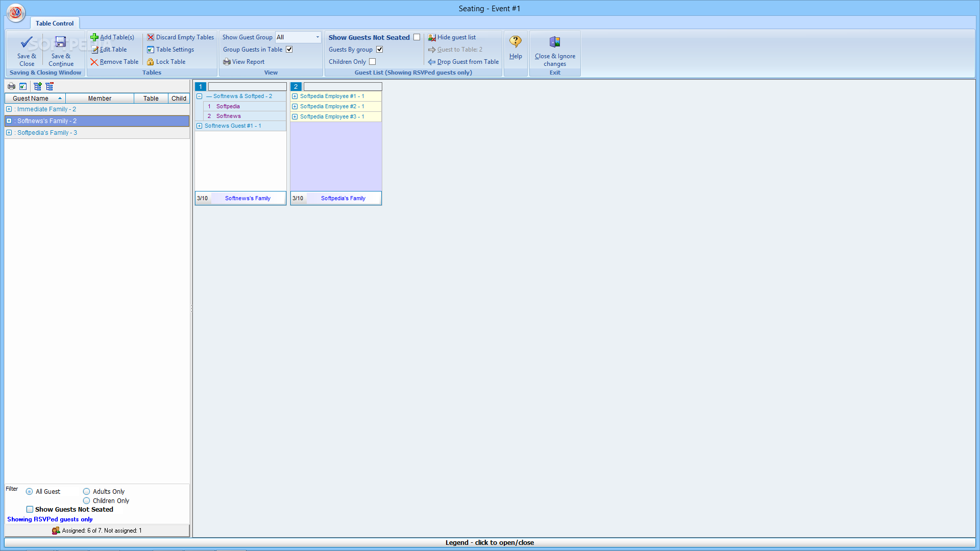This screenshot has width=980, height=551.
Task: Click the 3/10 seat count on table 1
Action: (202, 198)
